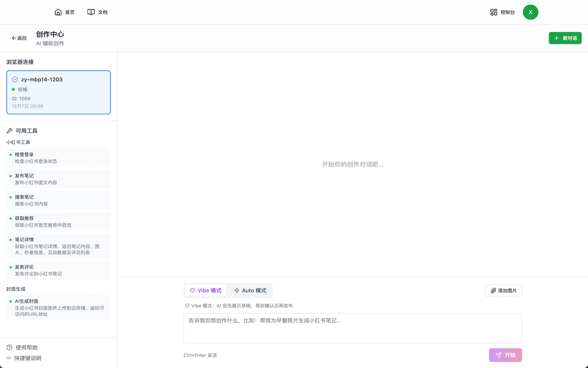Select the 检查登录 login check tool

[x=58, y=157]
